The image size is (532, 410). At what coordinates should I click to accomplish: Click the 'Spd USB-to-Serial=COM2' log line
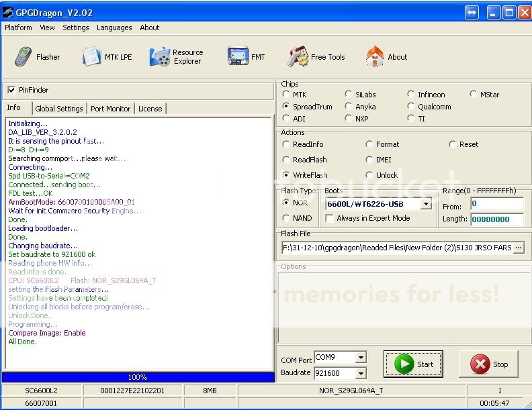coord(49,176)
